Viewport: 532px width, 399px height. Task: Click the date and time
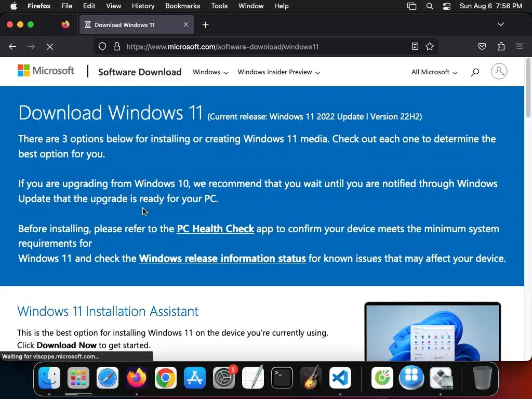point(490,6)
